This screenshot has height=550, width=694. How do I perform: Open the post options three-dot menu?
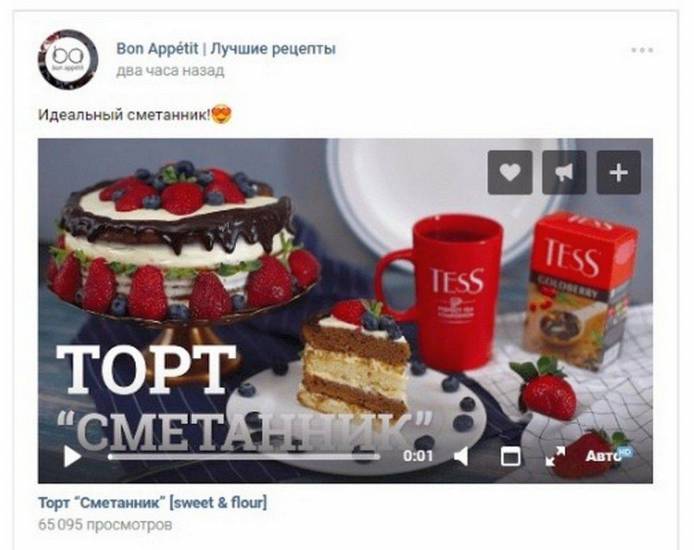tap(642, 50)
